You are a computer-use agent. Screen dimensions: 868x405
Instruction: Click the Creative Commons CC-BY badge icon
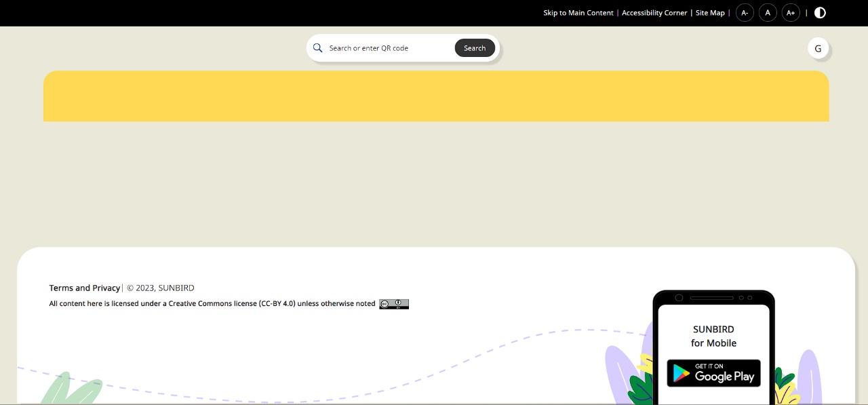394,304
